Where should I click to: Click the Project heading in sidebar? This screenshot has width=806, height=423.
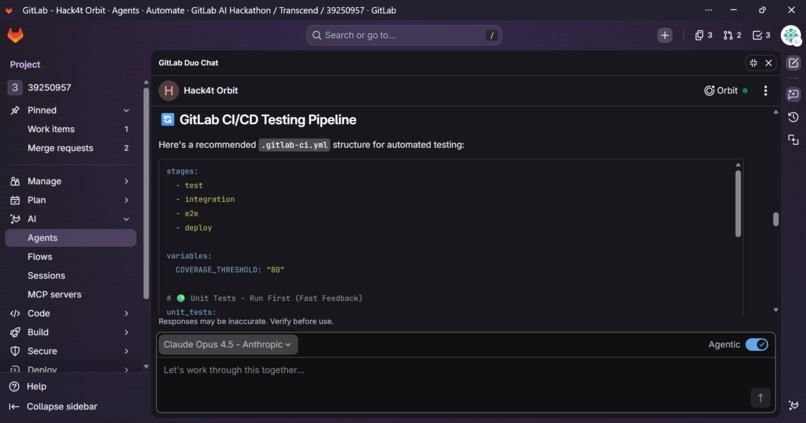tap(25, 64)
